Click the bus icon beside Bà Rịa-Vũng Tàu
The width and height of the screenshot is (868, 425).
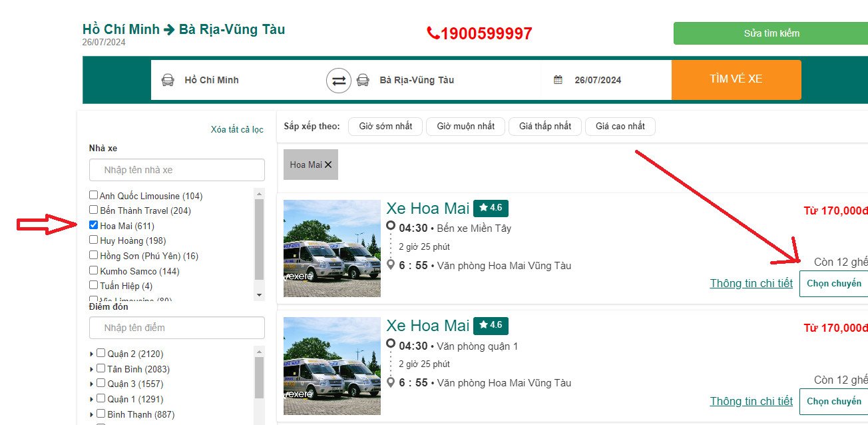[x=363, y=80]
